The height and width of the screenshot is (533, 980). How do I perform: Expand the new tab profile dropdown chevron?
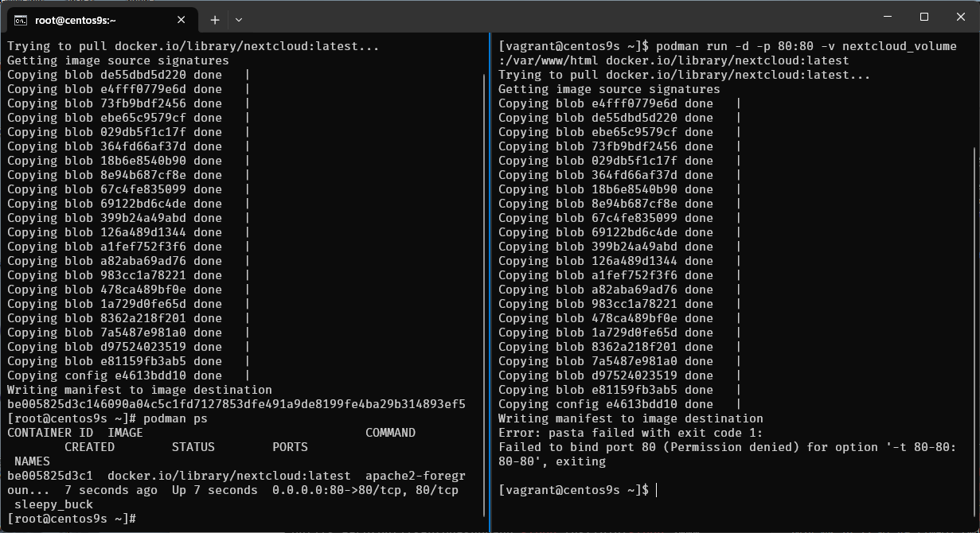pos(239,20)
